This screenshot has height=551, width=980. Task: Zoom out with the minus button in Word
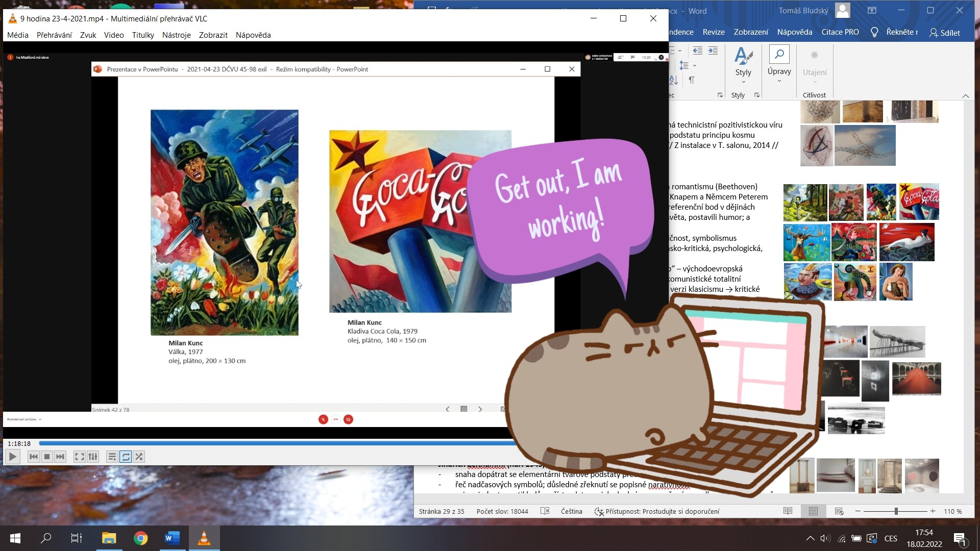pyautogui.click(x=858, y=511)
